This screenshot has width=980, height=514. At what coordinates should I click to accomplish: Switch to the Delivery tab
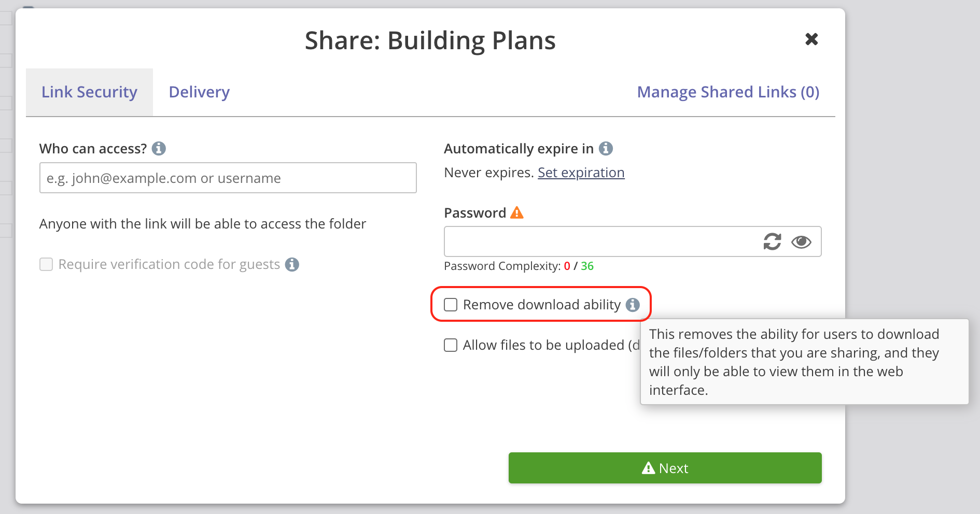tap(199, 92)
